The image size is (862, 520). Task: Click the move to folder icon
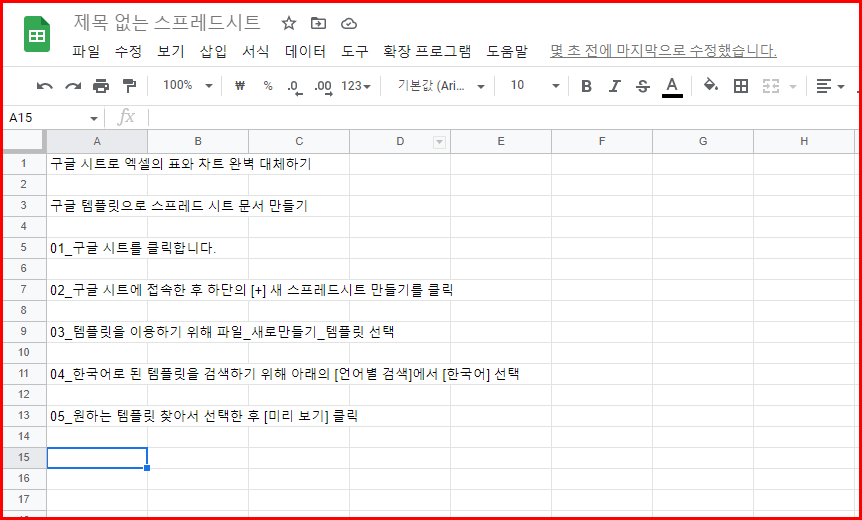pyautogui.click(x=318, y=23)
